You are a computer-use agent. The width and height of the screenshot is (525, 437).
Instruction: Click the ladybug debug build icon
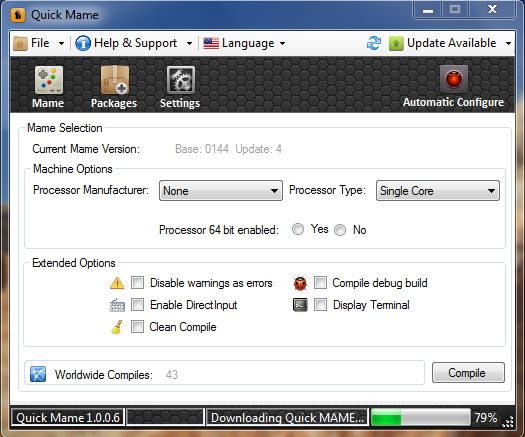coord(300,283)
